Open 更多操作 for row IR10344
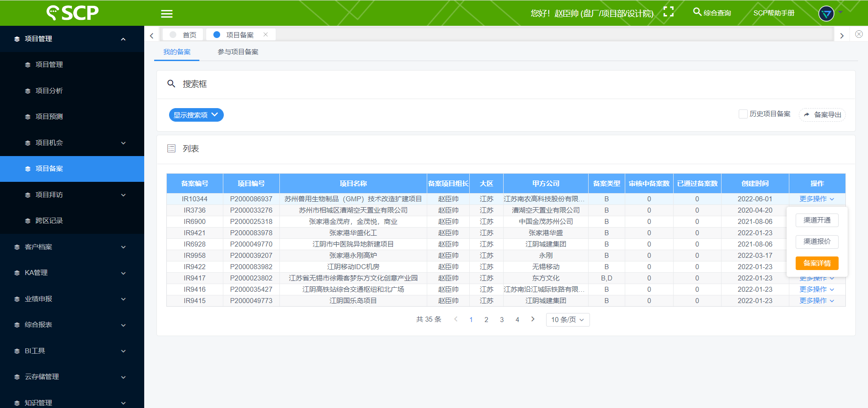Screen dimensions: 868x408 [816, 199]
